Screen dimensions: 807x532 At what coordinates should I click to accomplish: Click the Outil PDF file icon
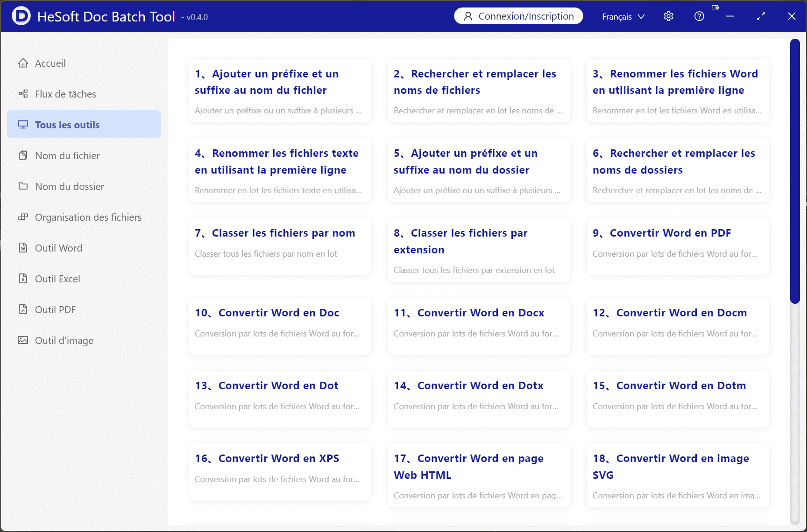coord(23,309)
